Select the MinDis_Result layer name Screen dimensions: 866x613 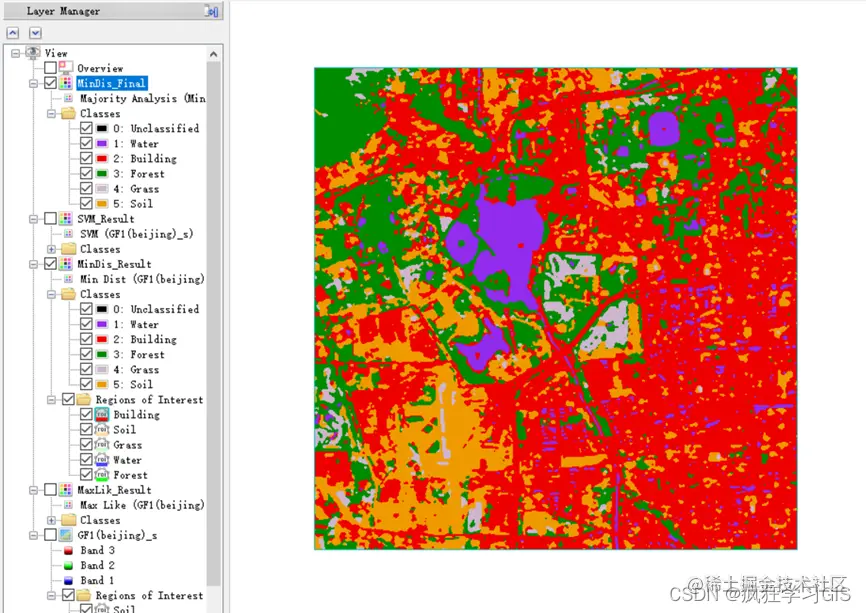(114, 264)
